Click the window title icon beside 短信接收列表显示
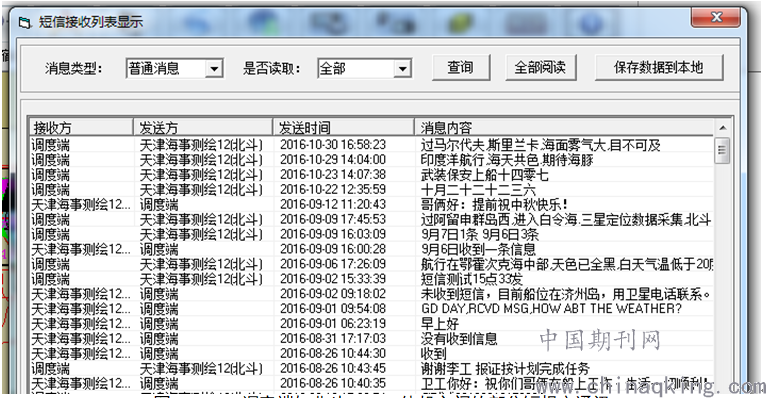This screenshot has width=766, height=398. 24,22
